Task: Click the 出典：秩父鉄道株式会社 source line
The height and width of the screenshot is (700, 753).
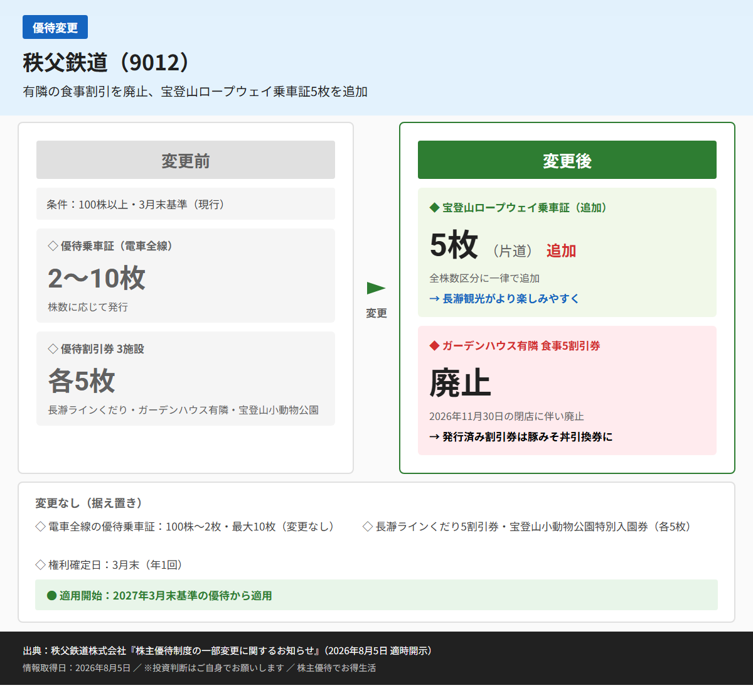Action: click(x=228, y=650)
